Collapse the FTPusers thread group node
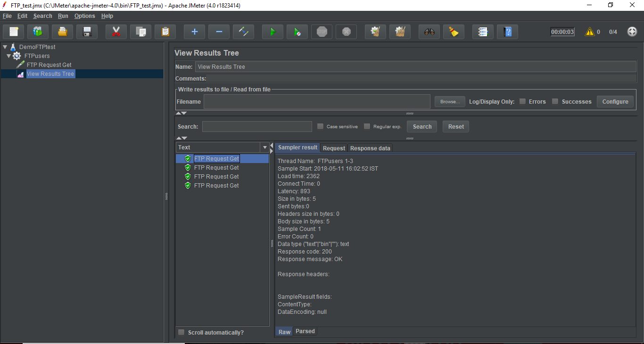 click(9, 56)
